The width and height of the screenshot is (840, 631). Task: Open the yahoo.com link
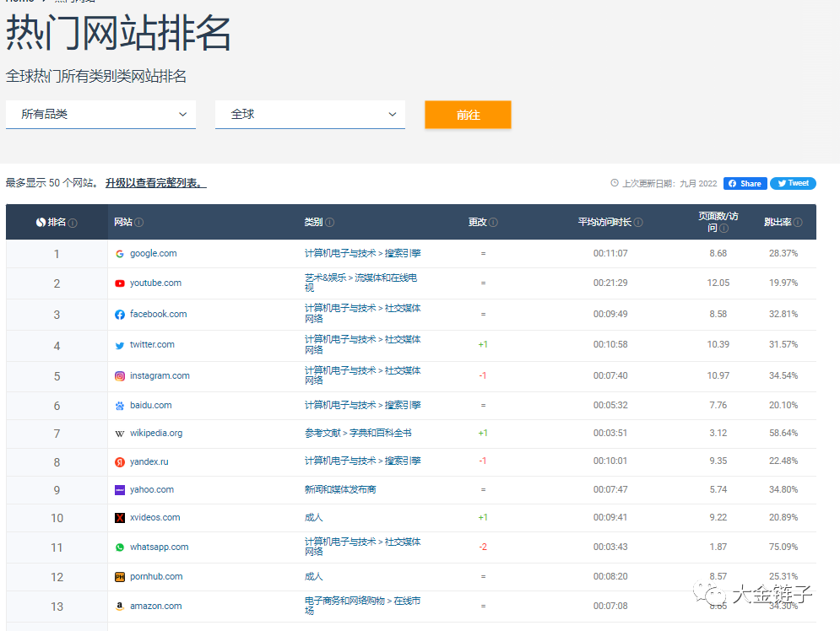point(152,489)
